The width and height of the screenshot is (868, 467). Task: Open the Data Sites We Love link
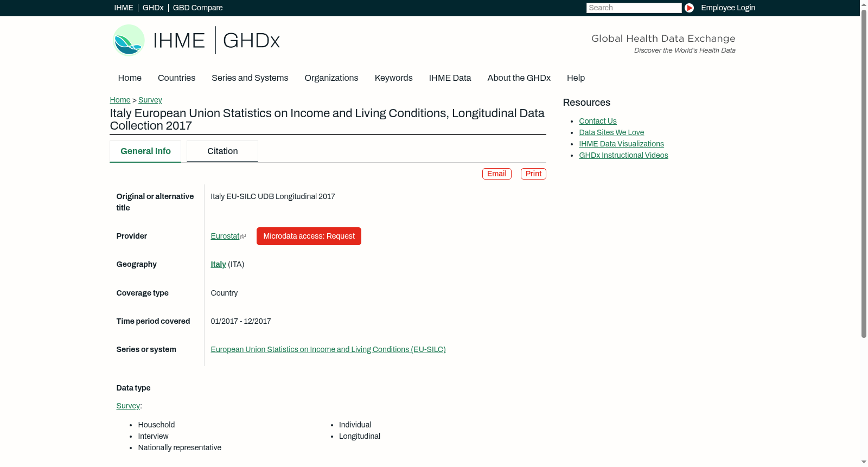point(611,132)
